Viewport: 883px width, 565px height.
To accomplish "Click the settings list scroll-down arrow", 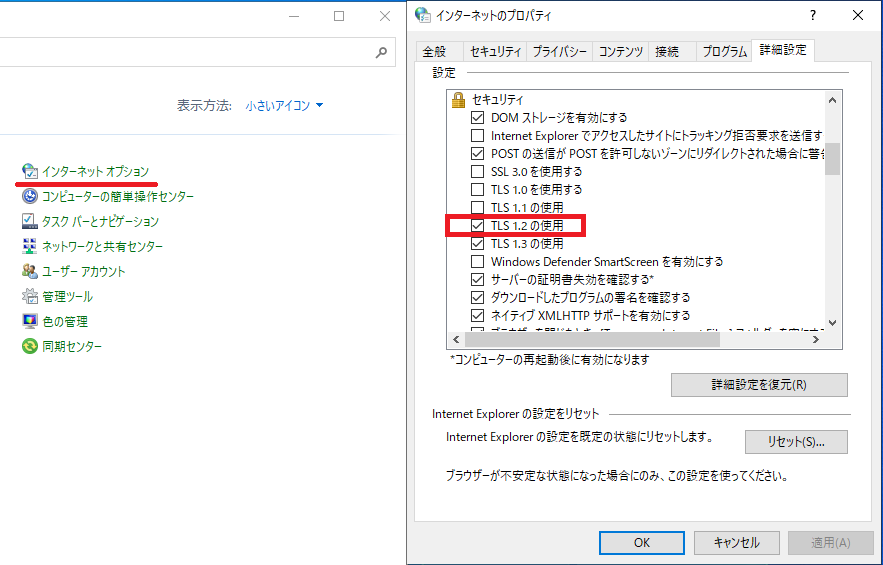I will (x=832, y=323).
